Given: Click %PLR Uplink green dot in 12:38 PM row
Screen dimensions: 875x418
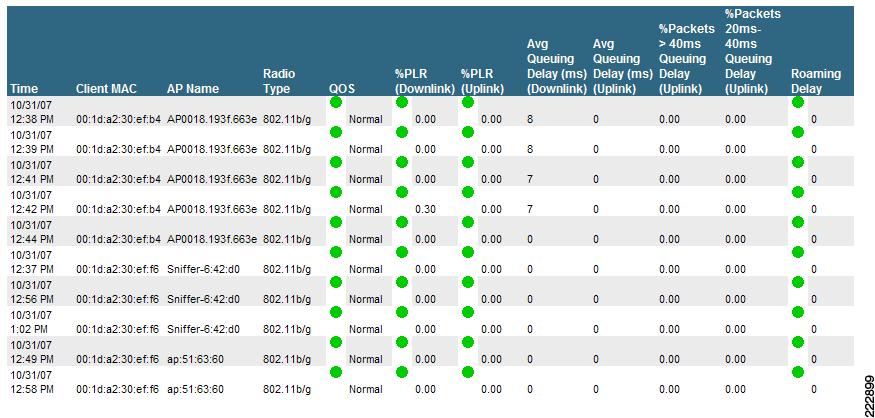Looking at the screenshot, I should point(468,102).
